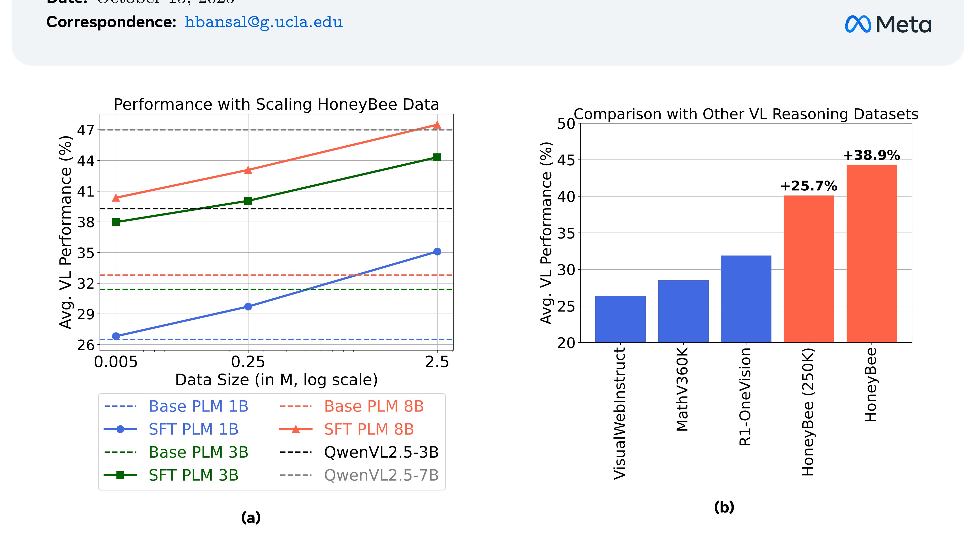980x548 pixels.
Task: Select the Base PLM 1B legend label
Action: click(198, 406)
